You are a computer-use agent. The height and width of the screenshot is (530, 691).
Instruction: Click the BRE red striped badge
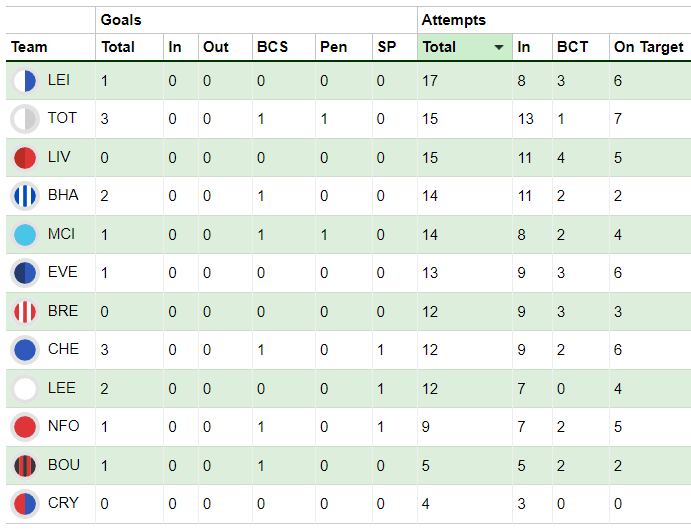coord(25,312)
